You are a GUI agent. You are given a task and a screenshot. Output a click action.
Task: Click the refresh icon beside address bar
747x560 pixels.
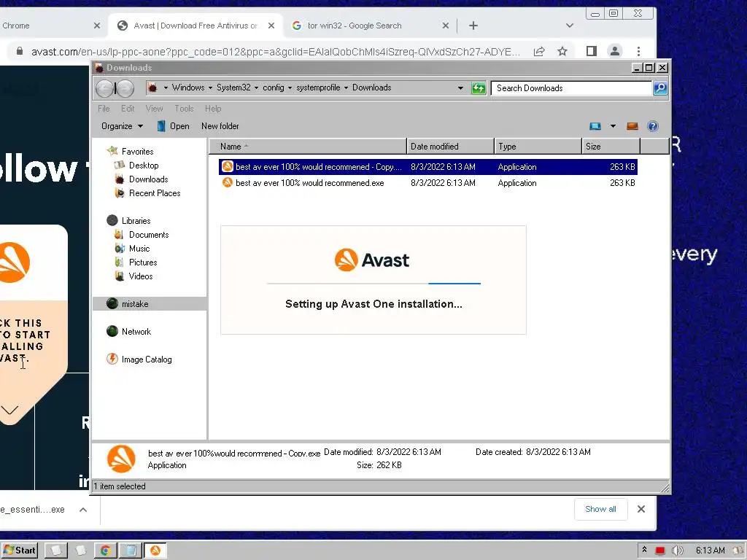click(478, 88)
